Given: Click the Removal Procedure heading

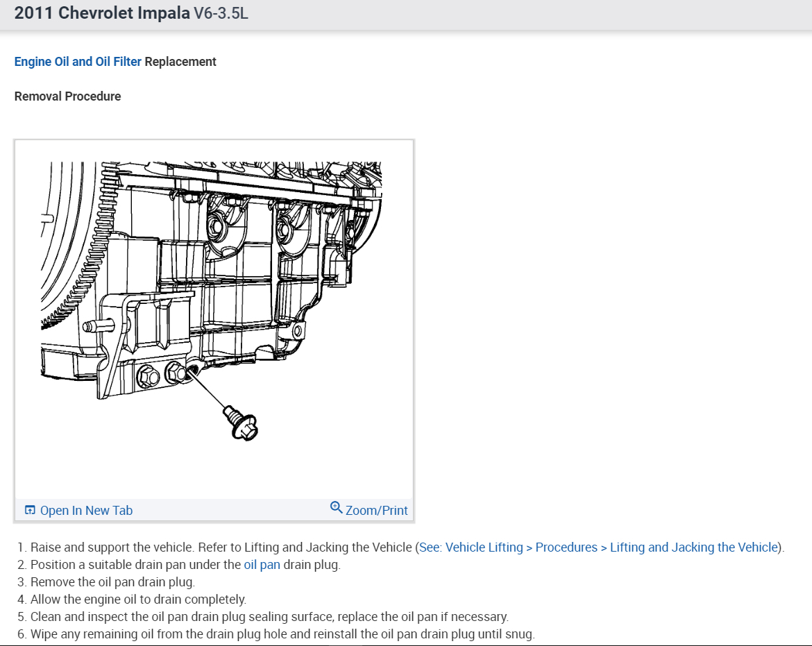Looking at the screenshot, I should [67, 96].
